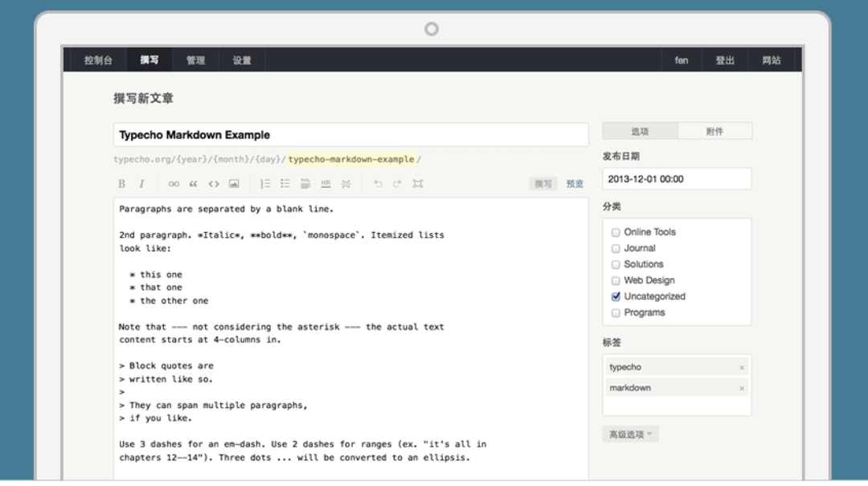Remove the markdown tag
The width and height of the screenshot is (868, 486).
point(742,389)
